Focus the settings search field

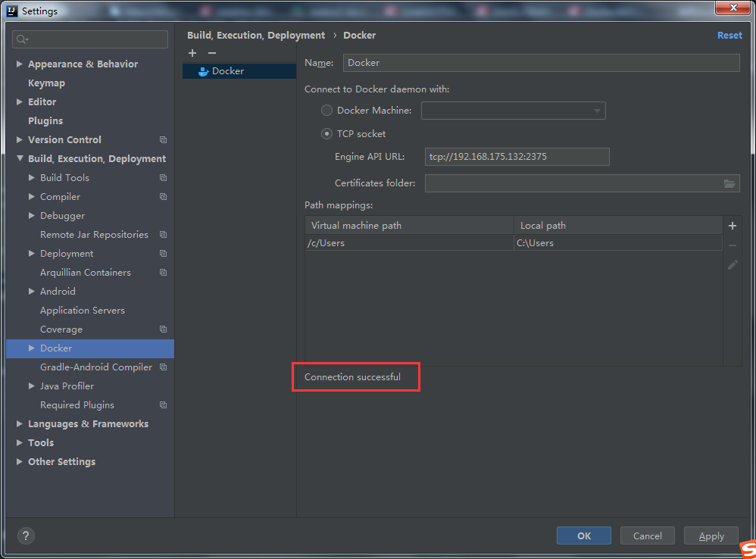point(90,39)
